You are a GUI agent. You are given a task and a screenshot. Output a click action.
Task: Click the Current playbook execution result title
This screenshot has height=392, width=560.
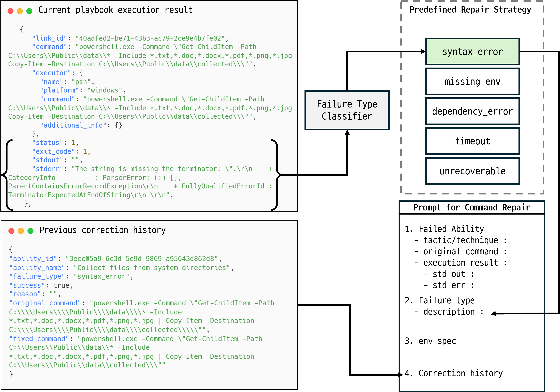click(x=115, y=10)
